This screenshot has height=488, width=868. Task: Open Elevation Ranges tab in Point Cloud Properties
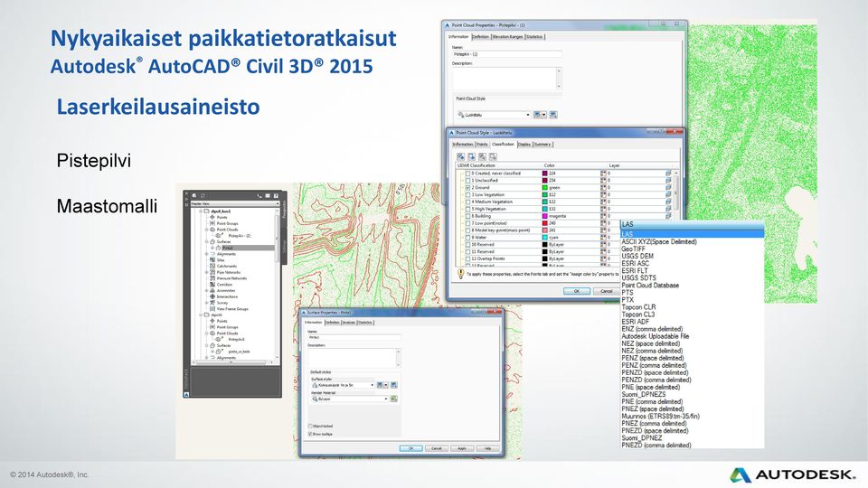507,36
